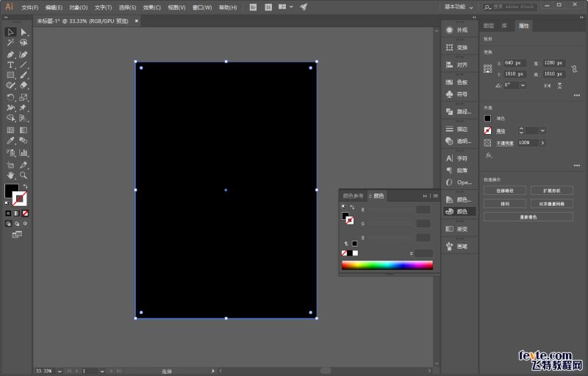
Task: Open the rotation angle dropdown
Action: 523,85
